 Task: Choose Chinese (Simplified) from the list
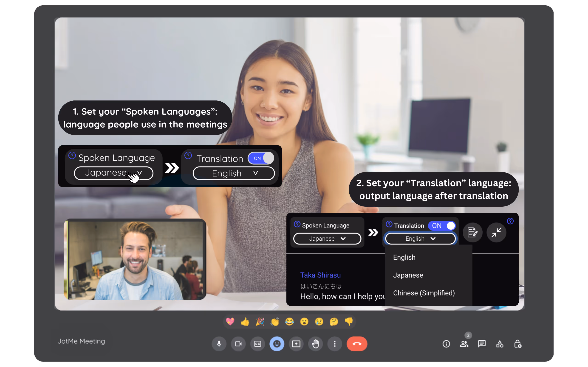424,293
